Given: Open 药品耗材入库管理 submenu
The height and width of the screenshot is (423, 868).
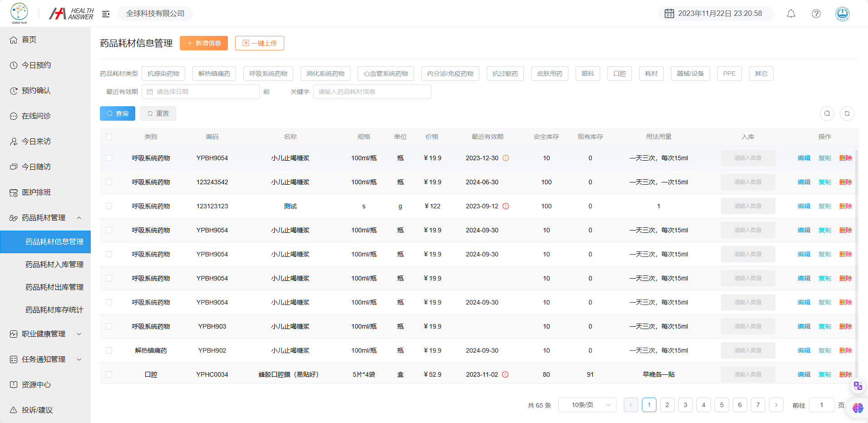Looking at the screenshot, I should tap(45, 265).
